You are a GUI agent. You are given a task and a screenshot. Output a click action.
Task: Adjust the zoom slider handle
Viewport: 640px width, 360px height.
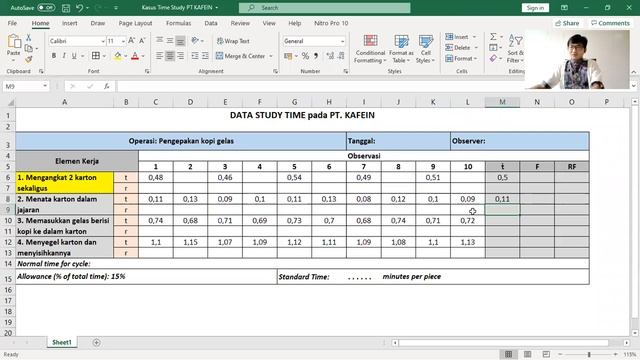[x=589, y=354]
